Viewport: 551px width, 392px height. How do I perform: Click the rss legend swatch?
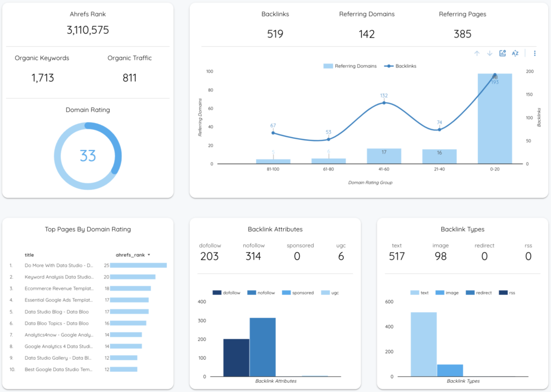pyautogui.click(x=503, y=293)
